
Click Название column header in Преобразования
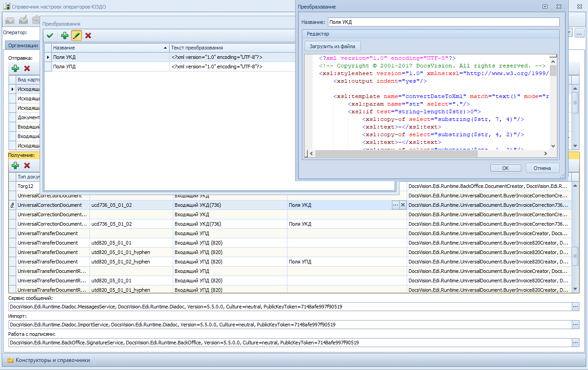coord(110,48)
